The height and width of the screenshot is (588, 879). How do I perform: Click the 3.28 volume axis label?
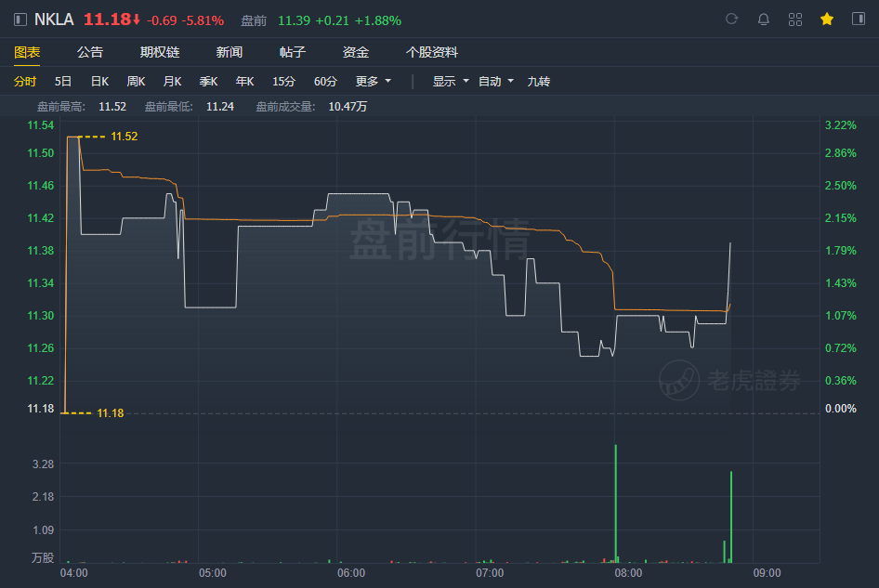point(43,464)
